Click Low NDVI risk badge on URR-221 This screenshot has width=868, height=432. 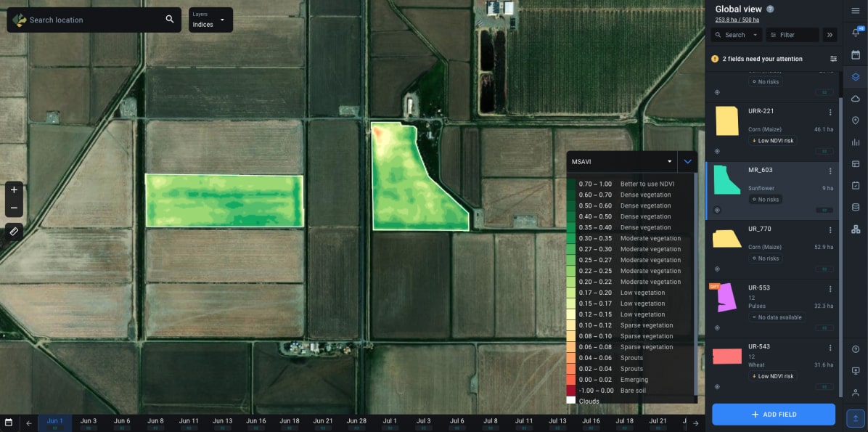click(773, 141)
